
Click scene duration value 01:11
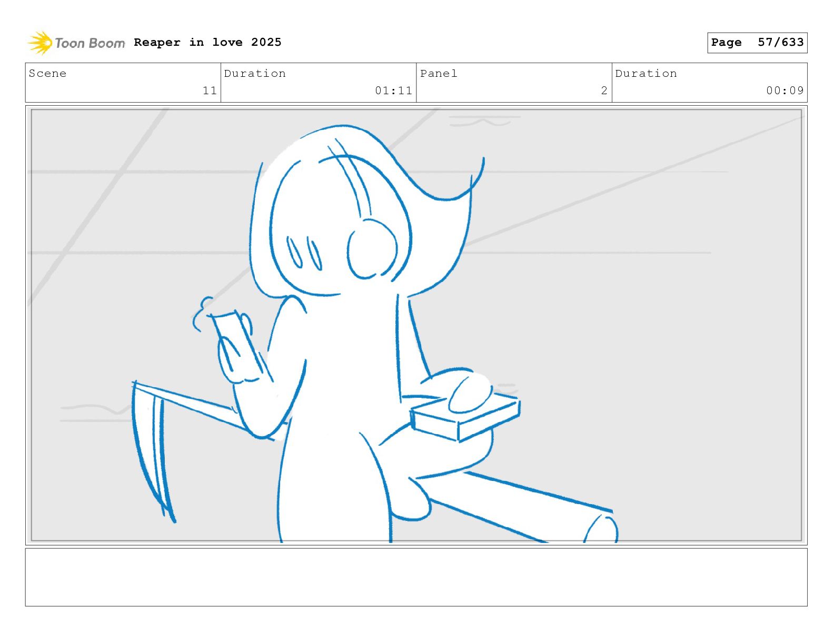point(393,90)
